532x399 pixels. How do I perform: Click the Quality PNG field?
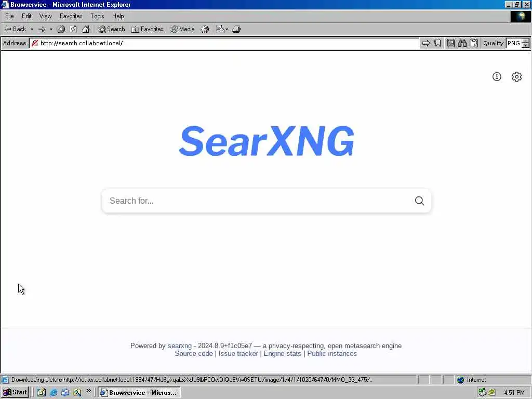pos(514,43)
